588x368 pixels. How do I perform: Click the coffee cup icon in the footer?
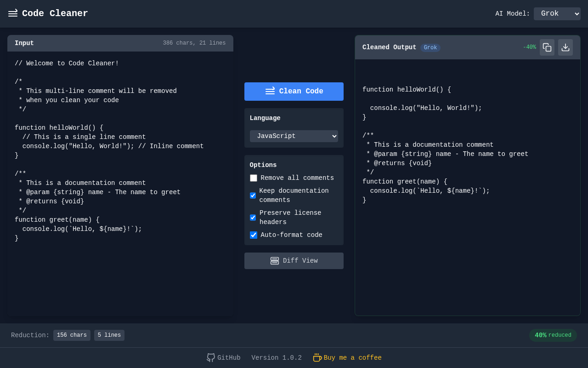(317, 357)
